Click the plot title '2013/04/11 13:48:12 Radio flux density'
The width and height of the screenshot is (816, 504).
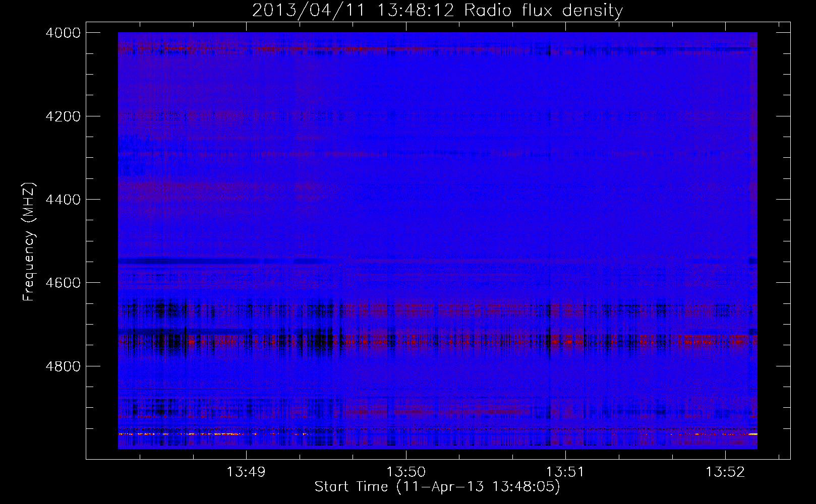pos(437,11)
